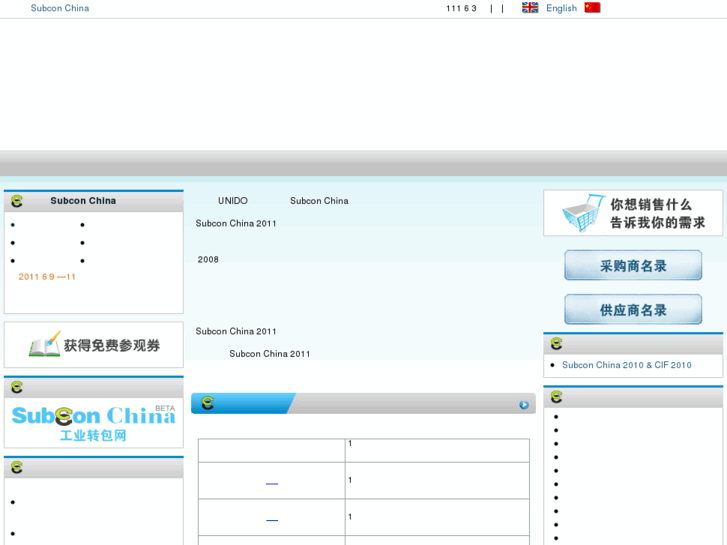Click the orange date text 2011 6 9 —11
This screenshot has width=727, height=545.
pos(47,277)
